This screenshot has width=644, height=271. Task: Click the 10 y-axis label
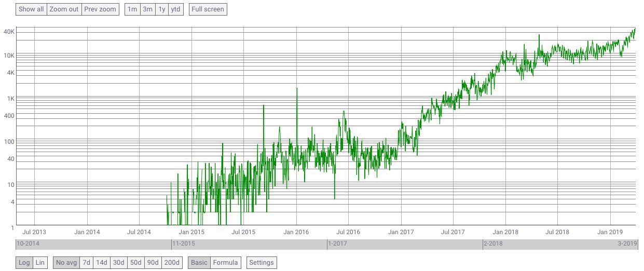pos(11,185)
